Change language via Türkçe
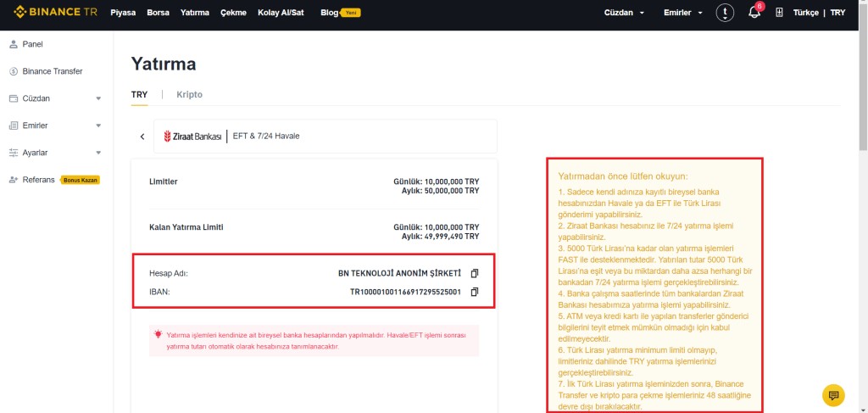Viewport: 868px width, 413px height. pos(806,13)
